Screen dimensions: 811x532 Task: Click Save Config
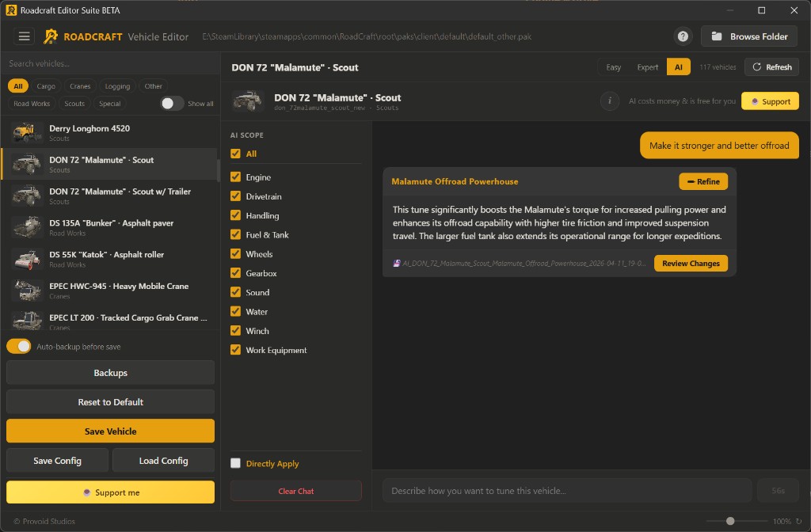tap(57, 460)
